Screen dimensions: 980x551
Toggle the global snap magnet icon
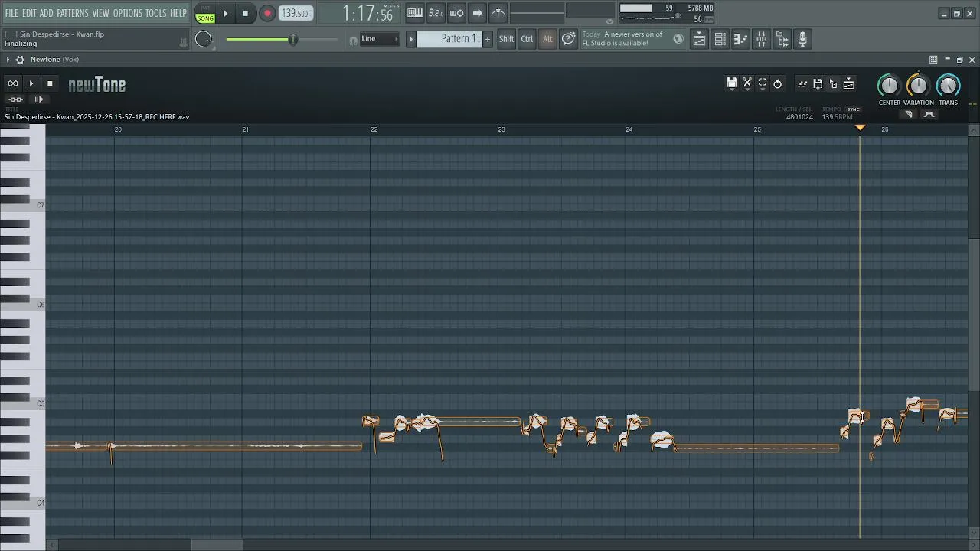[x=353, y=40]
